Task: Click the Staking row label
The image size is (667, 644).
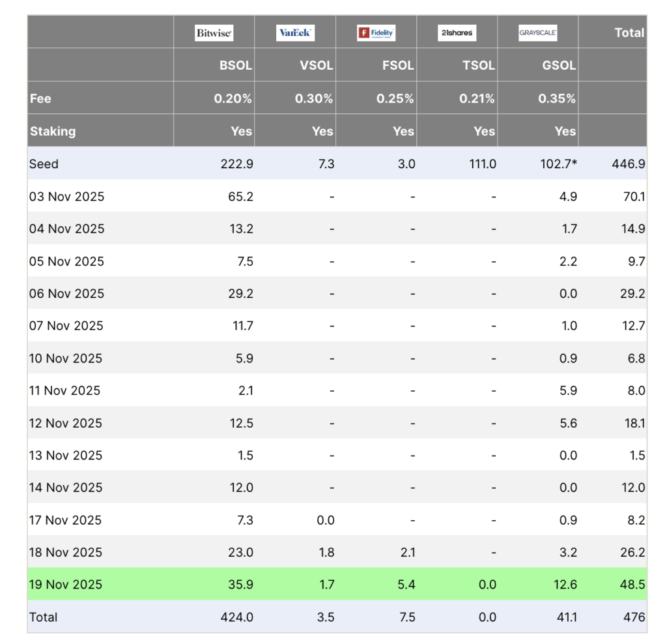Action: pos(53,131)
